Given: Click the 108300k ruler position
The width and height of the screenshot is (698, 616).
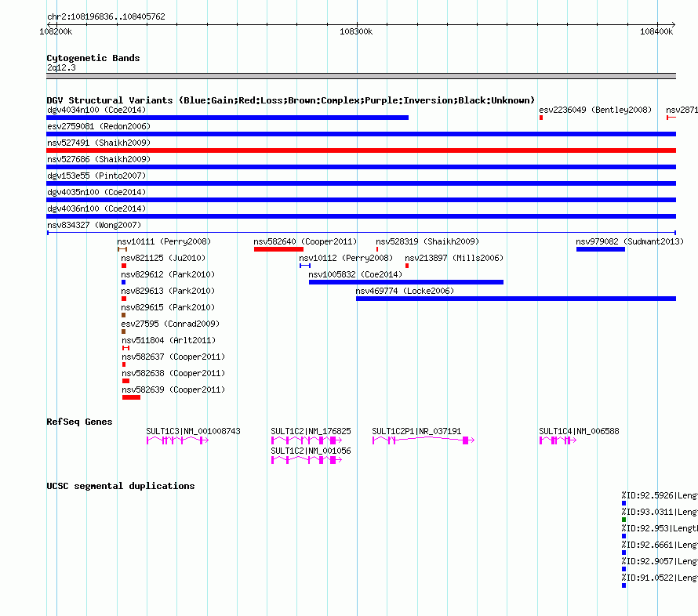Looking at the screenshot, I should pyautogui.click(x=356, y=31).
